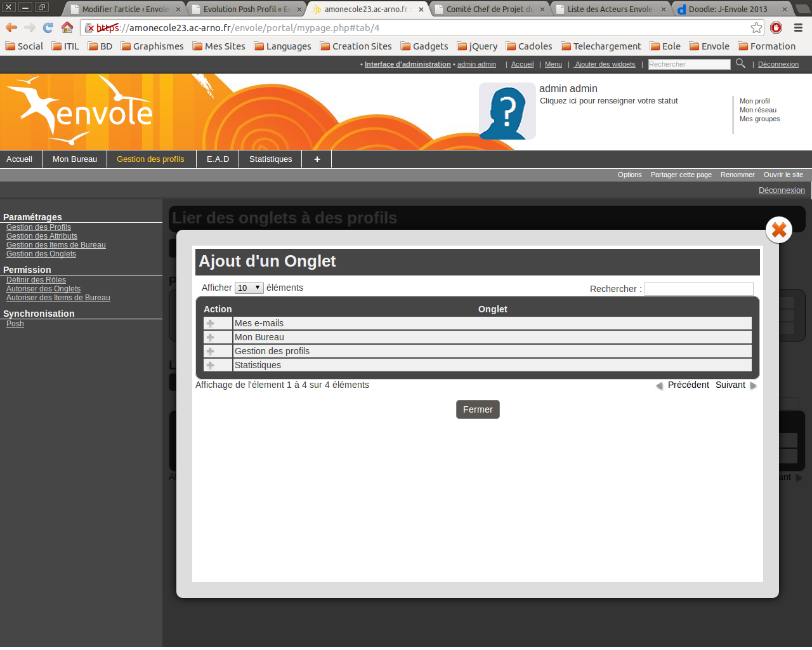
Task: Click Suivant pagination link
Action: pos(730,385)
